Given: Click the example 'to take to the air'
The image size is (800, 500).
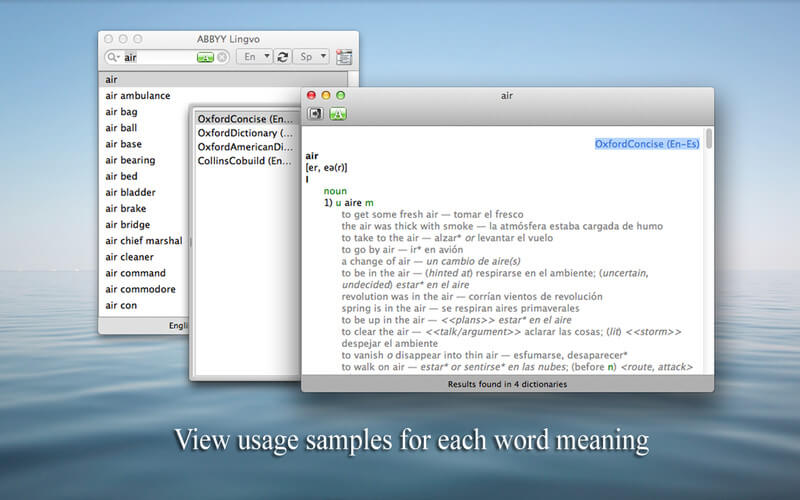Looking at the screenshot, I should 380,238.
